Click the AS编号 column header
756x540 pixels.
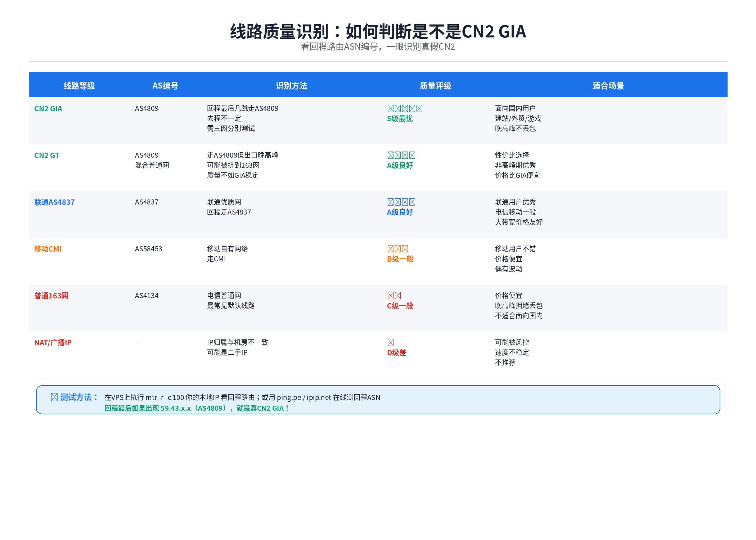click(165, 86)
